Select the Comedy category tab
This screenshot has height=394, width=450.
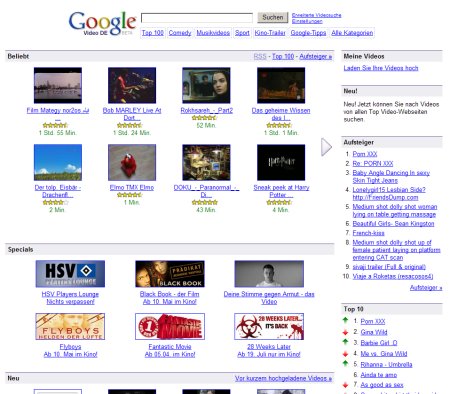pos(180,33)
